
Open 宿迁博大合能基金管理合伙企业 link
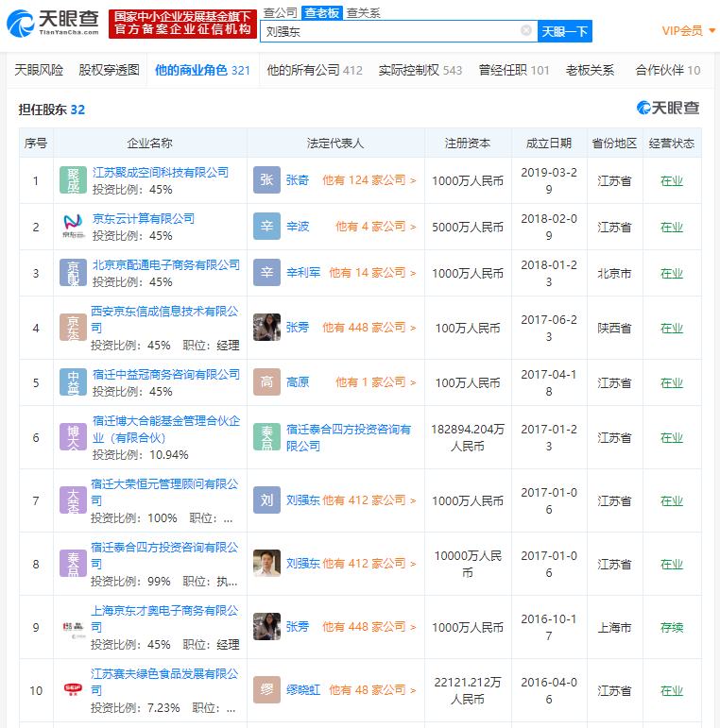[x=166, y=429]
